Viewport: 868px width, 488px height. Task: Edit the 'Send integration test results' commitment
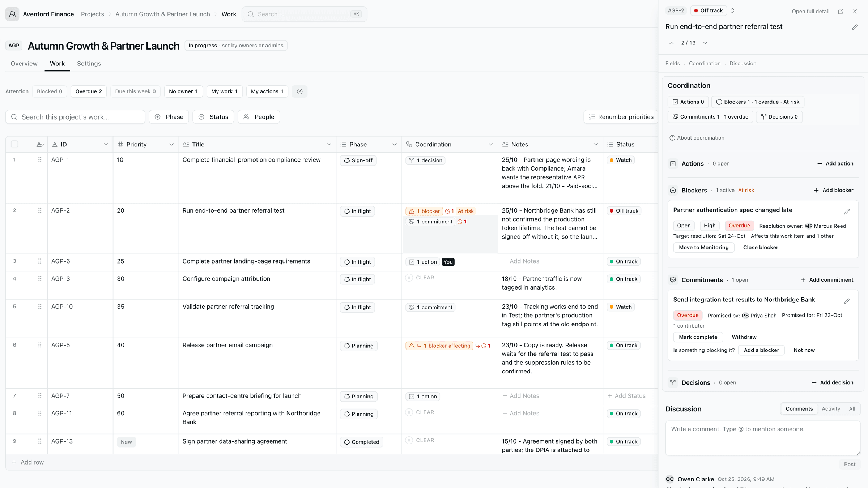pos(847,301)
